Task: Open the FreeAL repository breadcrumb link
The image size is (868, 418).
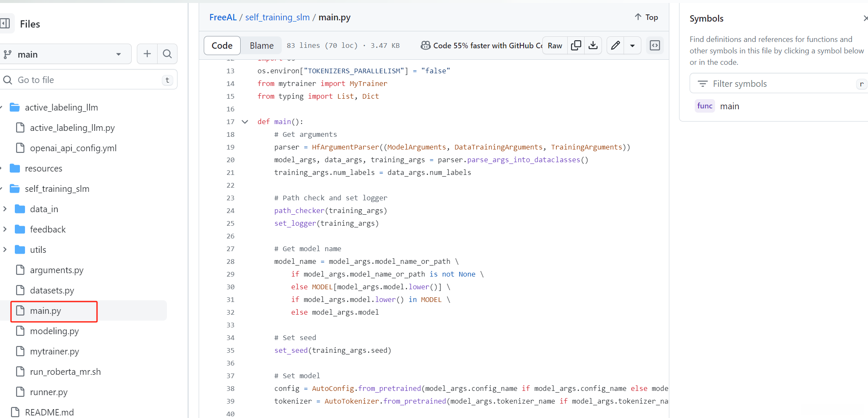Action: [223, 17]
